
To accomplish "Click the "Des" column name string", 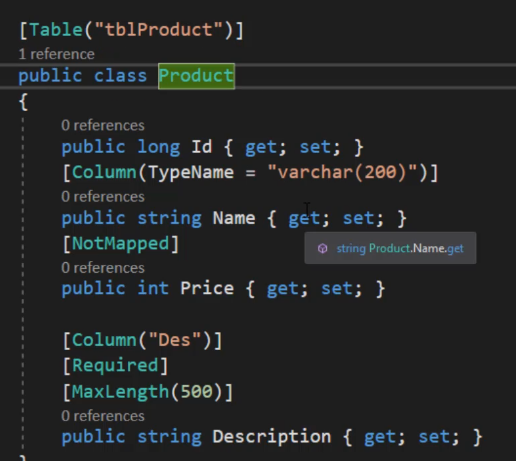I will point(175,340).
